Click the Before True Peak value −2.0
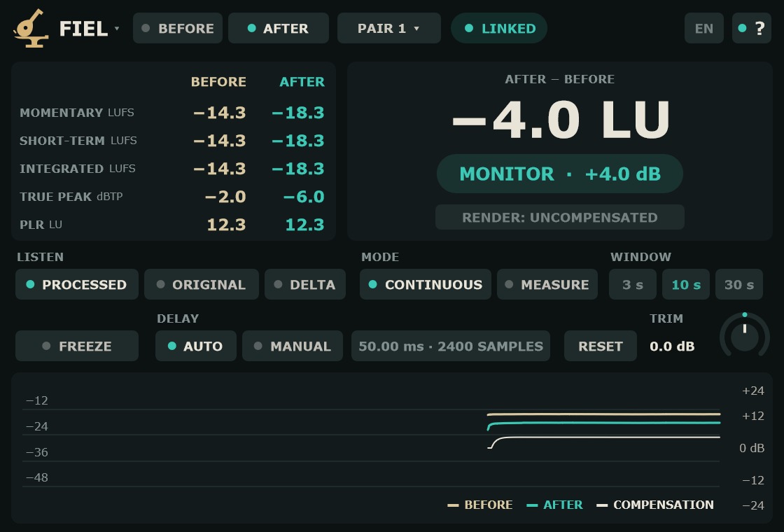Viewport: 784px width, 532px height. [225, 197]
